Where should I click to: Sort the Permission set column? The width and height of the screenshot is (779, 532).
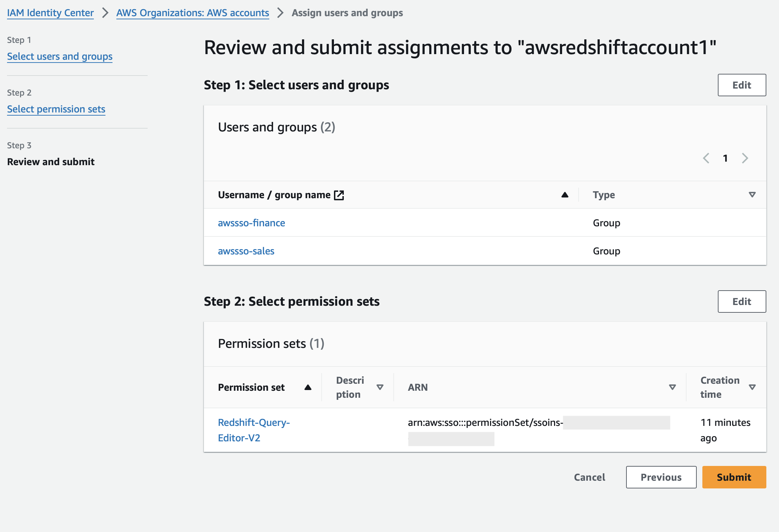point(308,387)
